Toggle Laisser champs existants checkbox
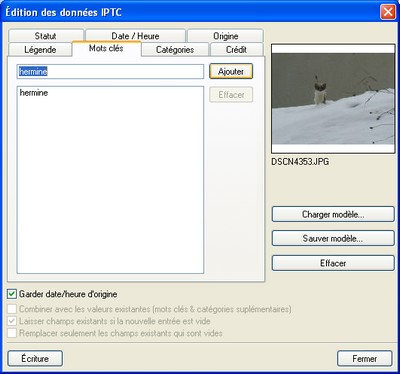The height and width of the screenshot is (374, 400). click(x=12, y=321)
